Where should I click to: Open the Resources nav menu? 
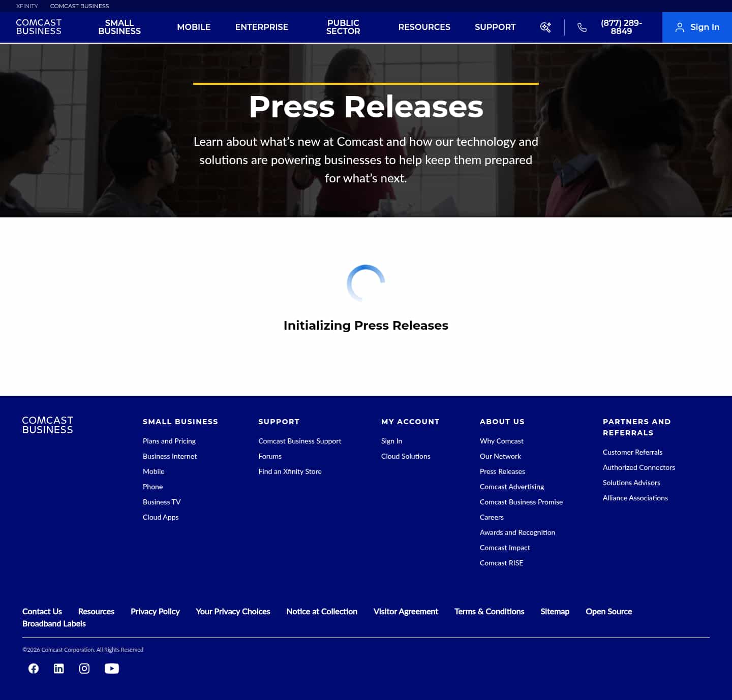pos(424,27)
